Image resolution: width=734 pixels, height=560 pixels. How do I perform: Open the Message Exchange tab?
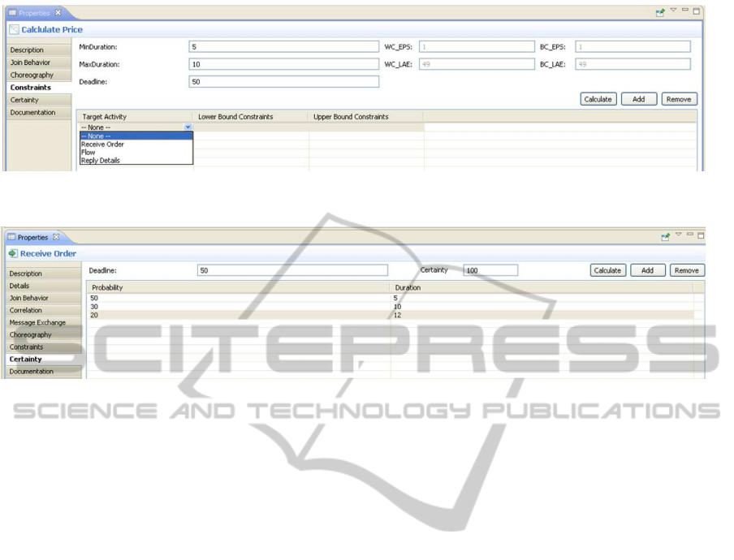[x=37, y=322]
